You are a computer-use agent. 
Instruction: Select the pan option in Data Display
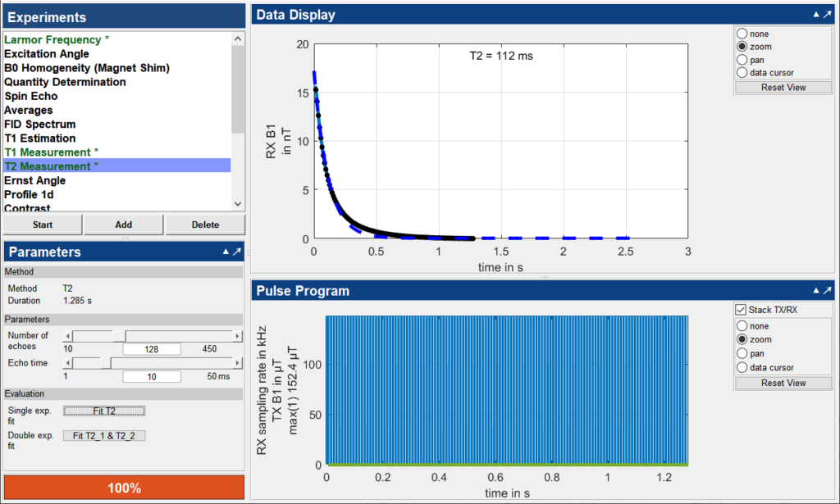(742, 60)
